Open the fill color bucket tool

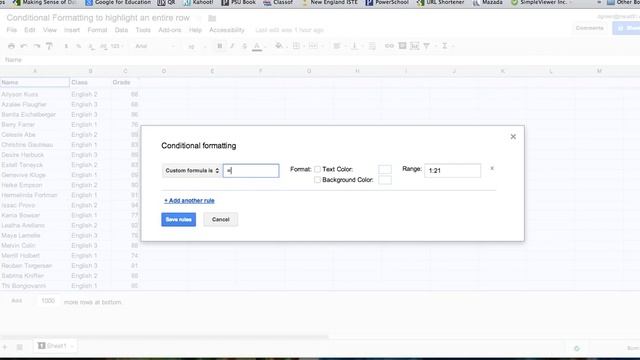279,46
